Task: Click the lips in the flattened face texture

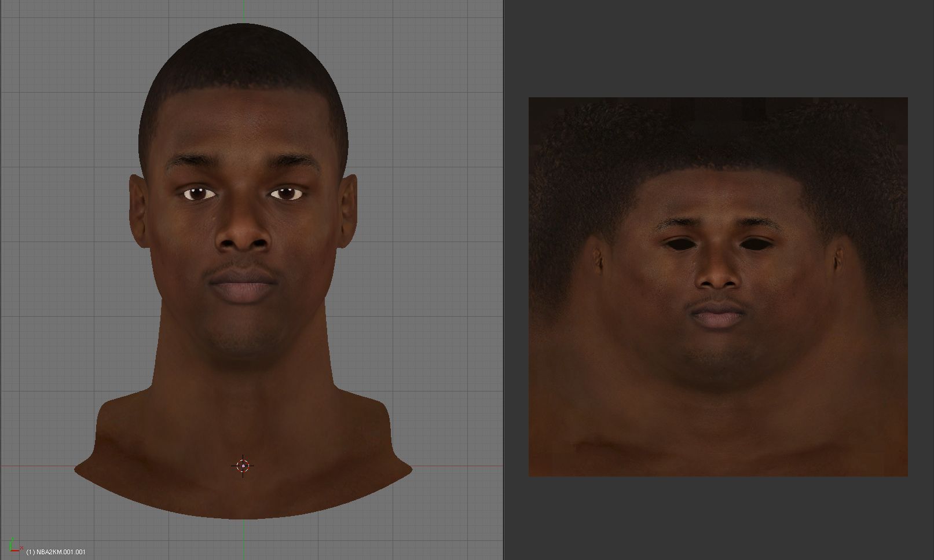Action: [x=718, y=316]
